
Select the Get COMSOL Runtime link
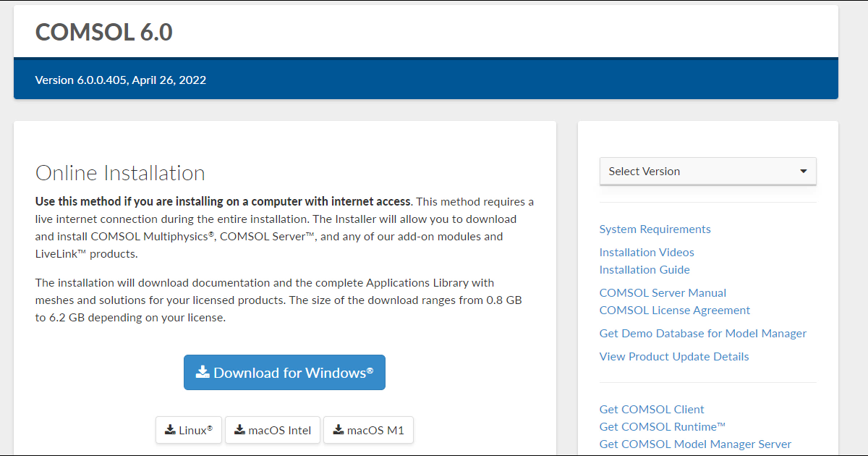click(662, 427)
